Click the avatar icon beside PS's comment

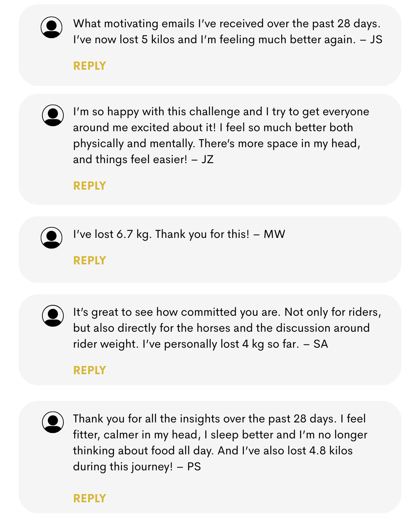[x=53, y=422]
